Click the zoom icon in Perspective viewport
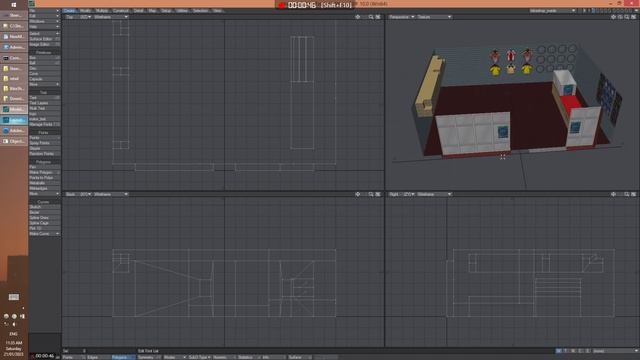Screen dimensions: 640x360 click(x=627, y=17)
